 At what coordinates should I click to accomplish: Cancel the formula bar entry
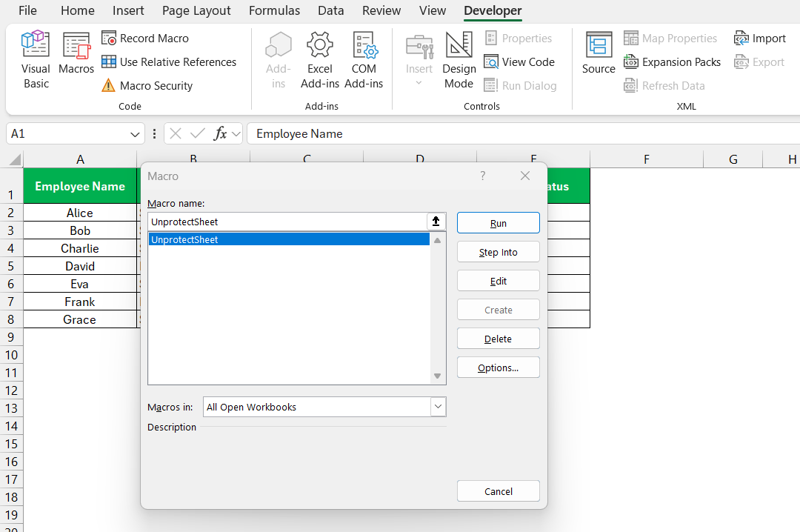pos(176,134)
